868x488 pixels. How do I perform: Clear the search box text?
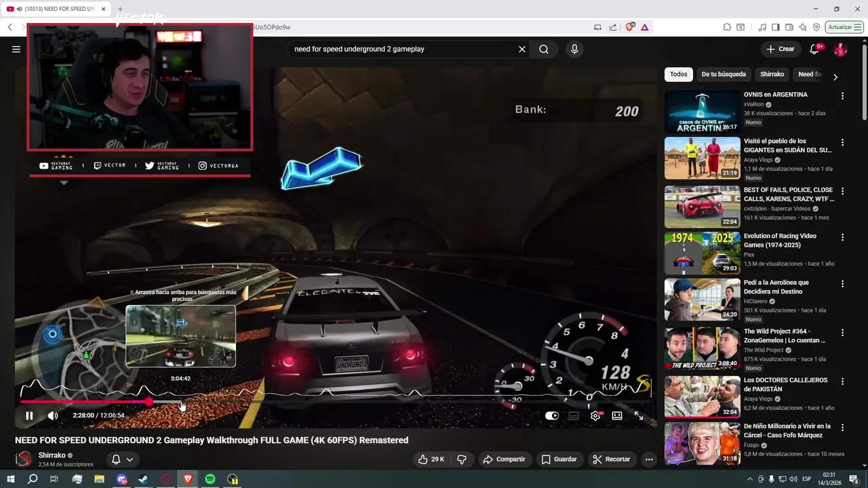(522, 49)
